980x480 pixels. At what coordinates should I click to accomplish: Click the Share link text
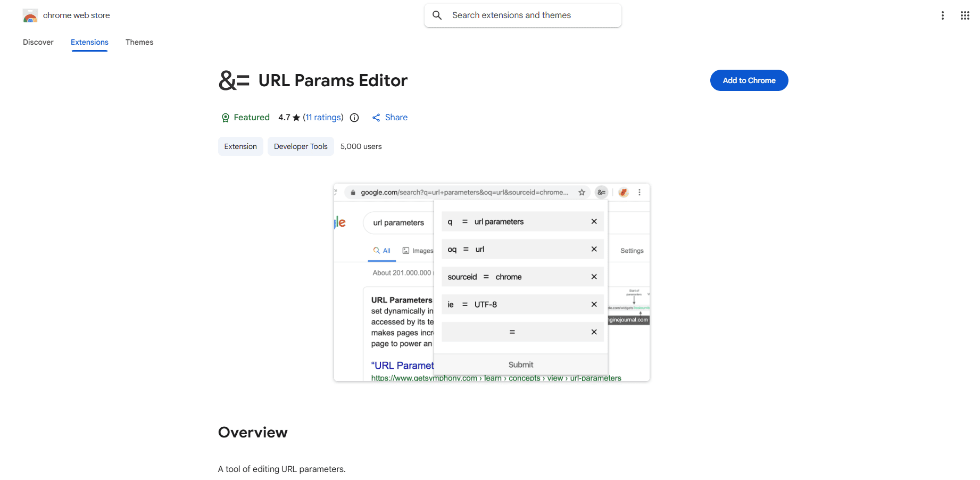point(396,117)
